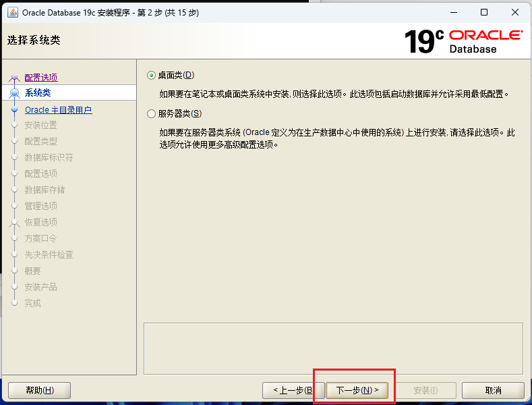This screenshot has width=532, height=405.
Task: Maximize the installer window
Action: [484, 12]
